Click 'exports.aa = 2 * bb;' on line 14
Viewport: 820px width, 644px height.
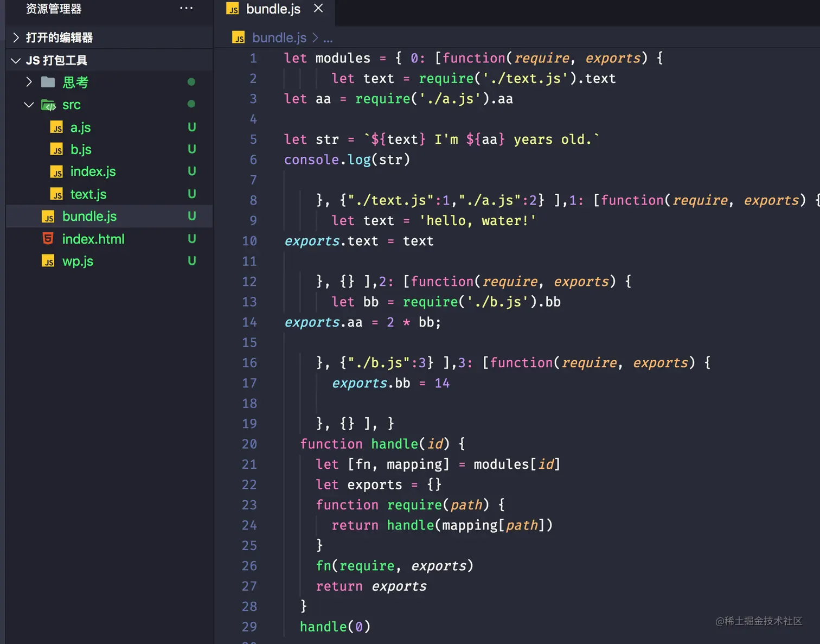(x=363, y=322)
